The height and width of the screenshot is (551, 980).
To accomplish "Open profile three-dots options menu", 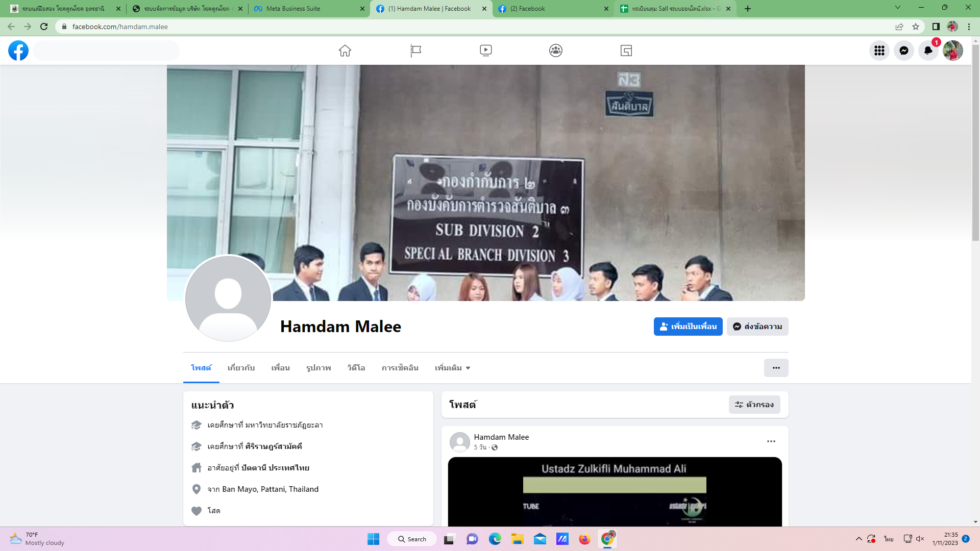I will click(776, 368).
